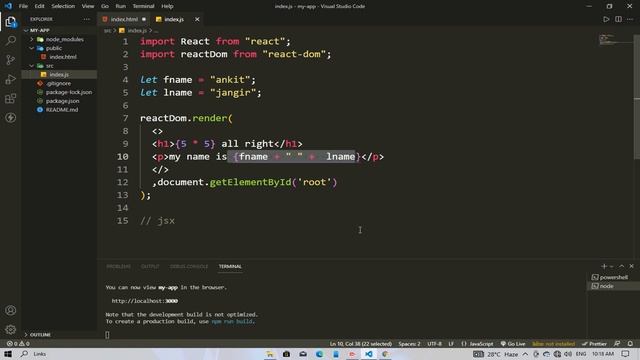
Task: Open the Accounts icon in activity bar
Action: (x=11, y=310)
